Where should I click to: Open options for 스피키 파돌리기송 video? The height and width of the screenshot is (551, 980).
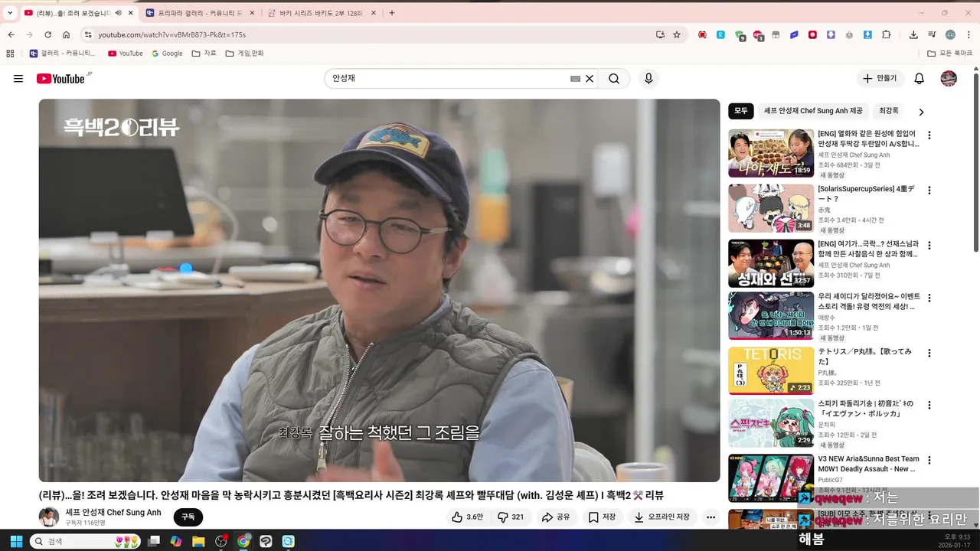click(929, 406)
